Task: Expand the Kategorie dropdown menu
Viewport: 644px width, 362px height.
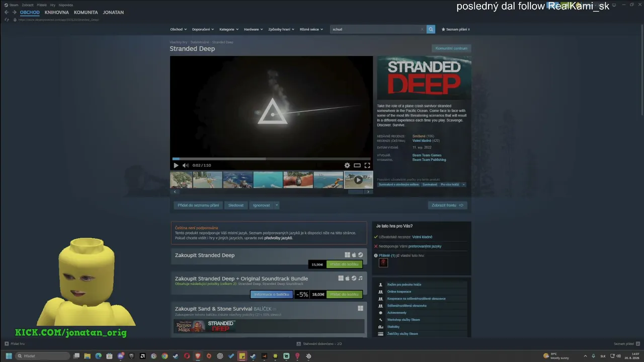Action: point(229,29)
